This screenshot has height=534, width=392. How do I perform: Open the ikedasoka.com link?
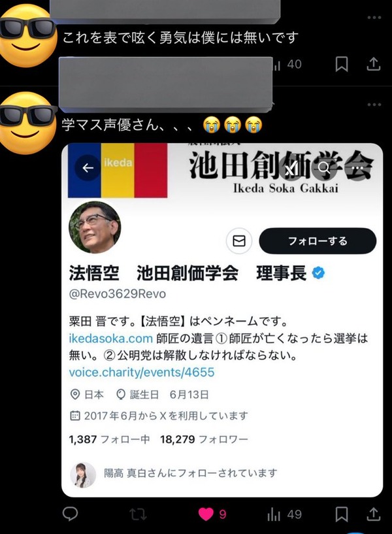[110, 339]
